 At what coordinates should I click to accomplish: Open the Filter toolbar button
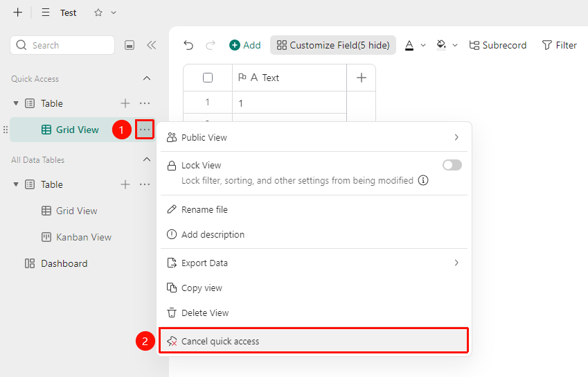click(559, 45)
